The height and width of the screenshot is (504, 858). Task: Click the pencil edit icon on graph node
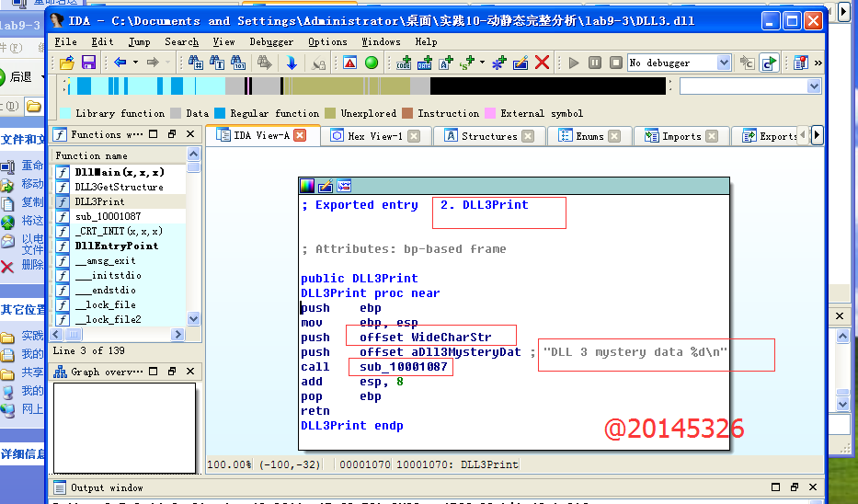tap(326, 186)
